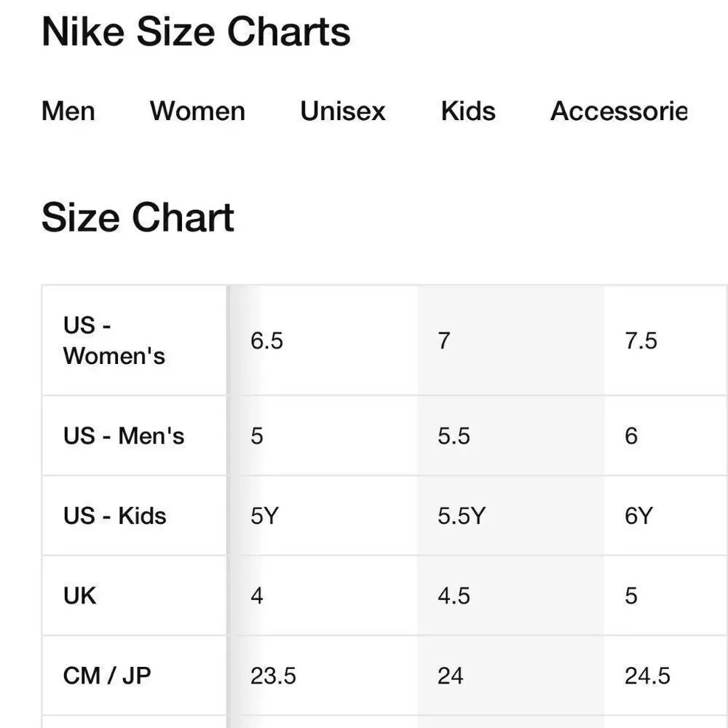Open the Kids size tab

tap(468, 111)
